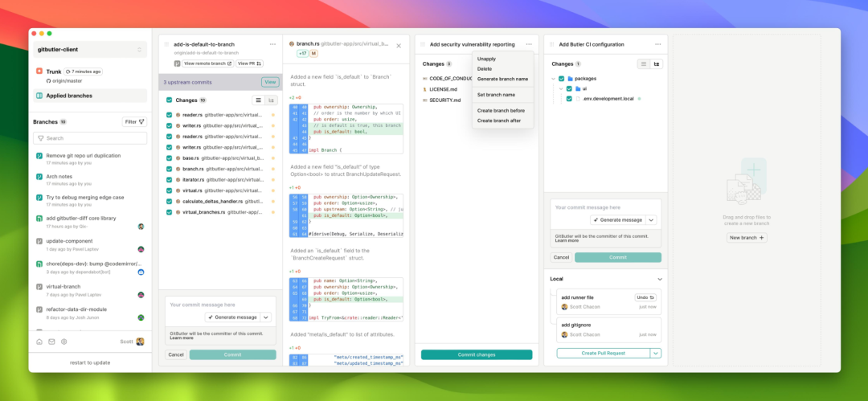Open the gitbutler-client project selector
The image size is (868, 401).
90,50
